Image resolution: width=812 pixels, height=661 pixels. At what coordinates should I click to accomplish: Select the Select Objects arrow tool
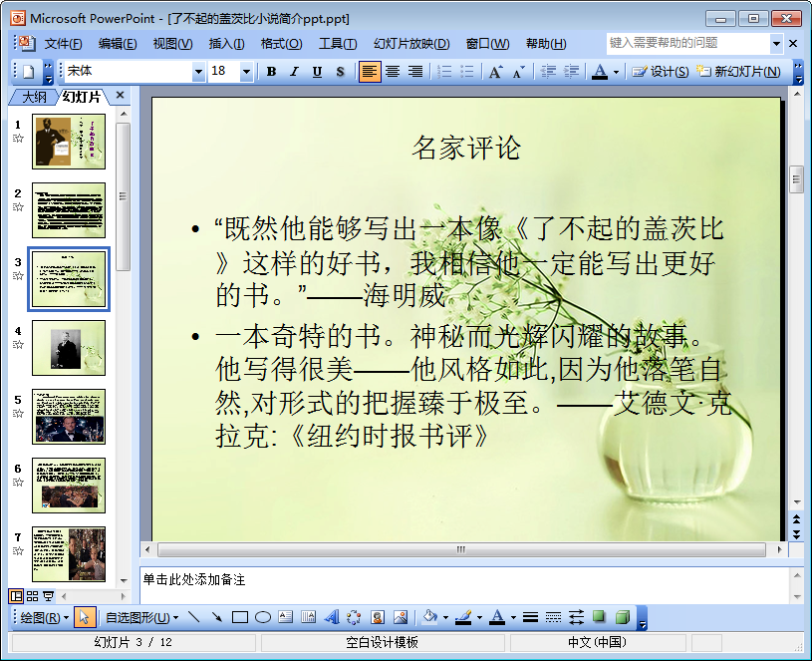click(84, 617)
